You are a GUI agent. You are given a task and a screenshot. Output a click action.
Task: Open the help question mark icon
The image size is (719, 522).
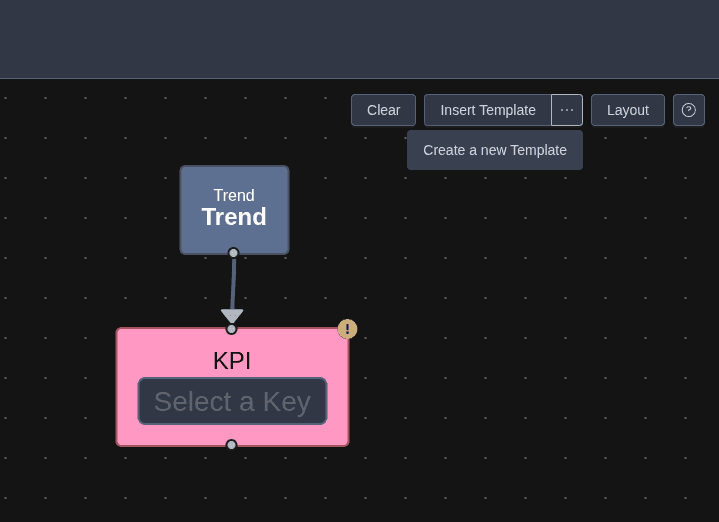(x=688, y=110)
